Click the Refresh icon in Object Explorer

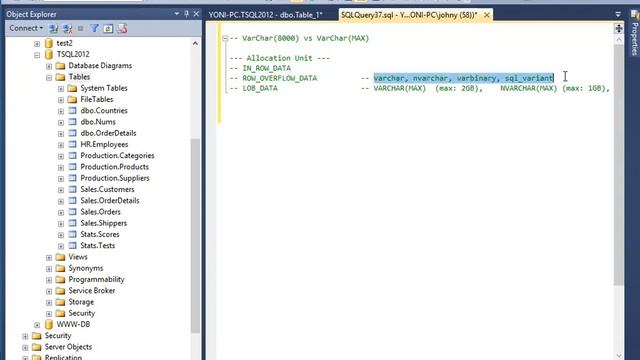coord(108,28)
